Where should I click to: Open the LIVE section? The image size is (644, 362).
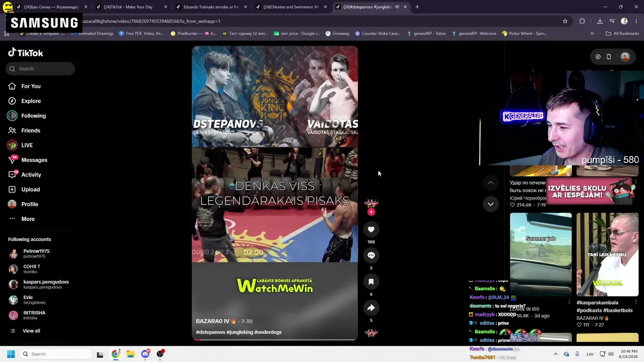[x=27, y=145]
